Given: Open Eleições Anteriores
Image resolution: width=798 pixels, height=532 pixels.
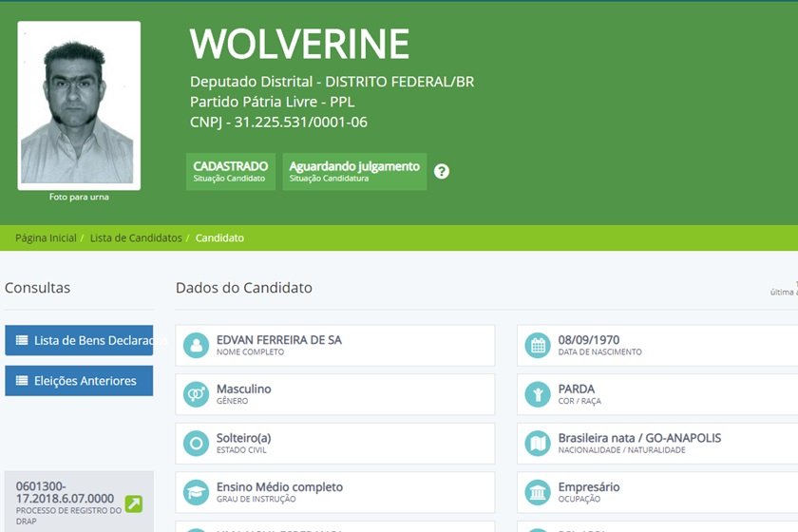Looking at the screenshot, I should (79, 380).
